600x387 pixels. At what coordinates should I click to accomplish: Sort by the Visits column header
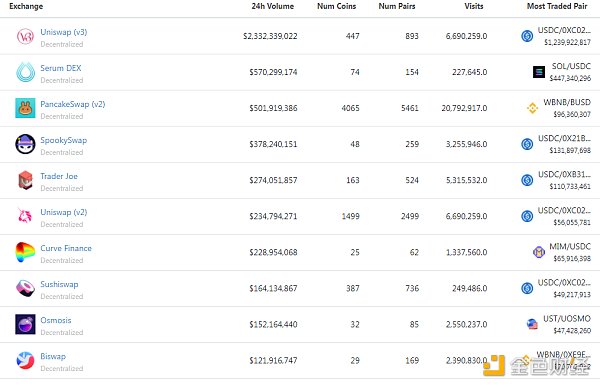(x=474, y=6)
